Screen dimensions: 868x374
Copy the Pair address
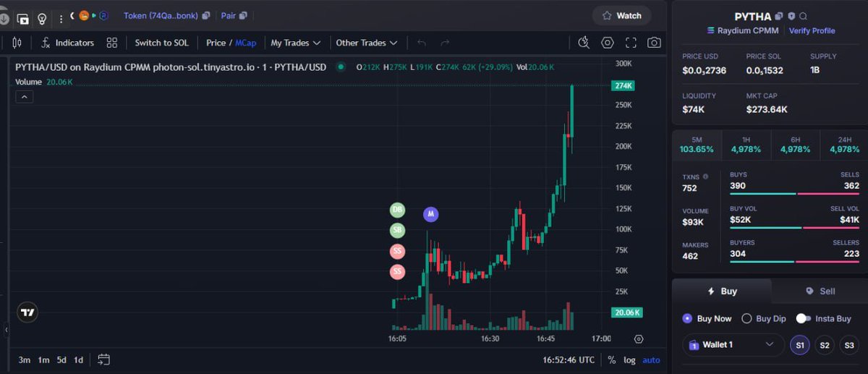pyautogui.click(x=242, y=15)
